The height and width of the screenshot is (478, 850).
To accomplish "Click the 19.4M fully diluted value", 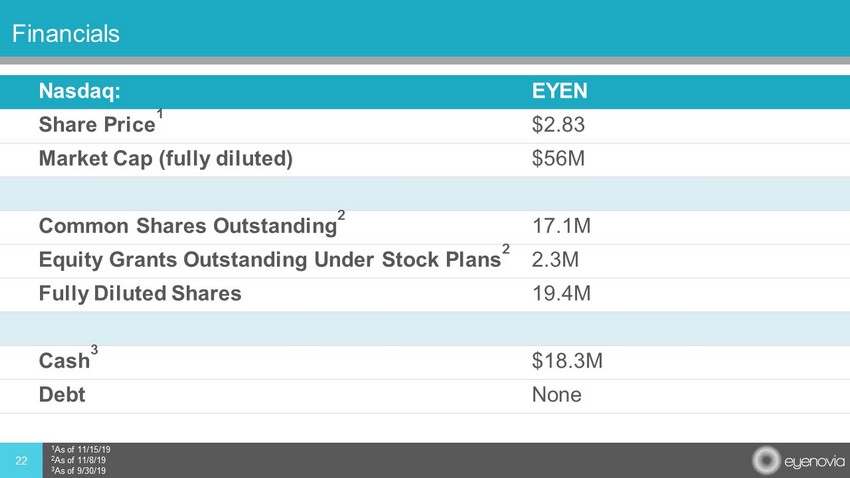I will pos(562,294).
